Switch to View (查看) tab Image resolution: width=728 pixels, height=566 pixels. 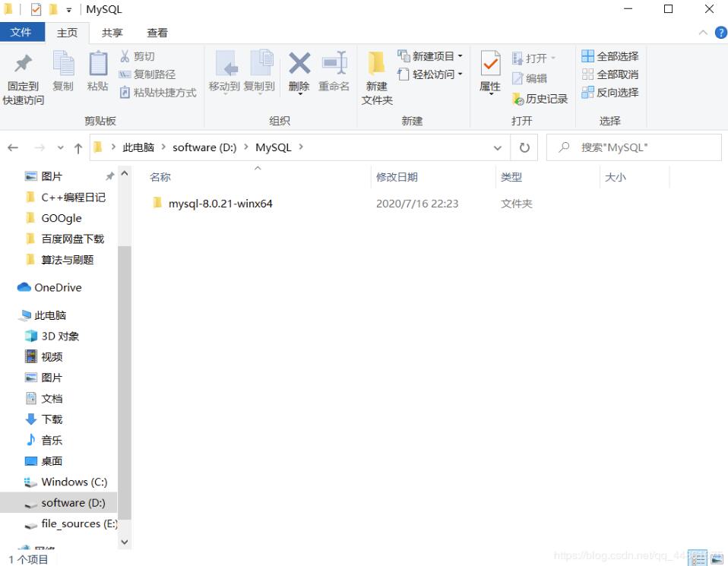coord(157,33)
